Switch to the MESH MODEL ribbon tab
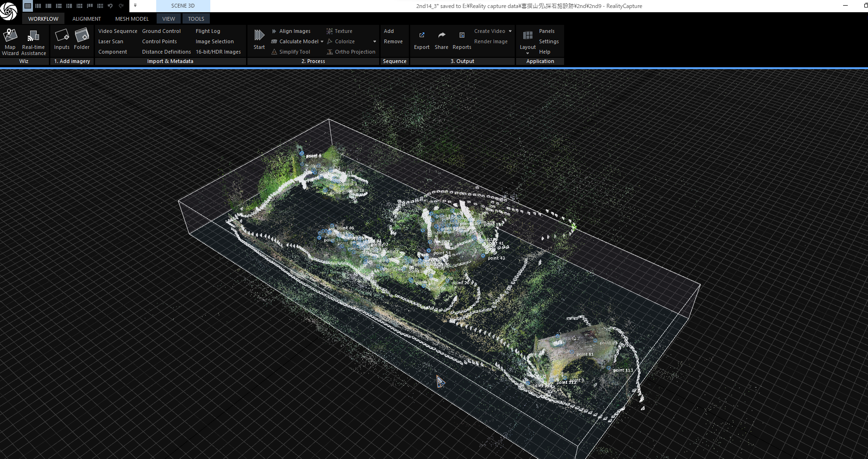This screenshot has height=459, width=868. [132, 19]
